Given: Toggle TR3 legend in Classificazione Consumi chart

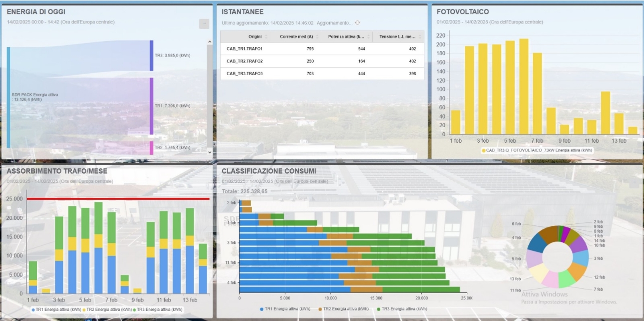Looking at the screenshot, I should tap(403, 309).
